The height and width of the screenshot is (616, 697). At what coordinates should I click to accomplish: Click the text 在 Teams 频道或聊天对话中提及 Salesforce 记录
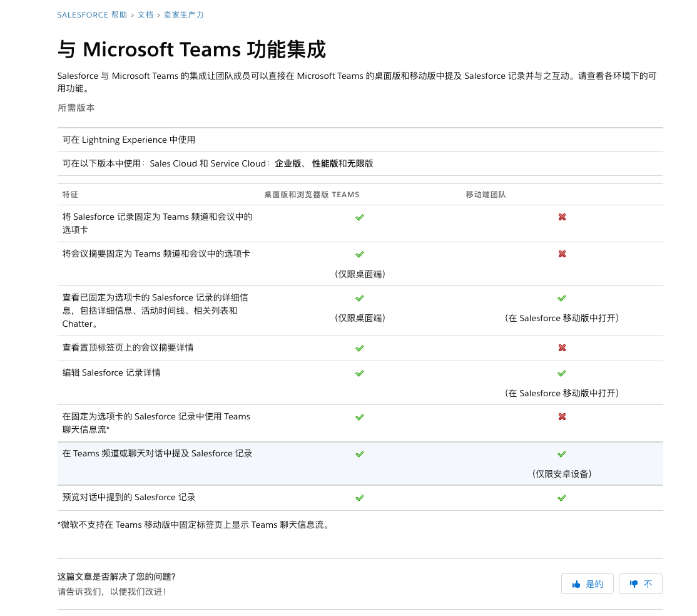point(158,453)
